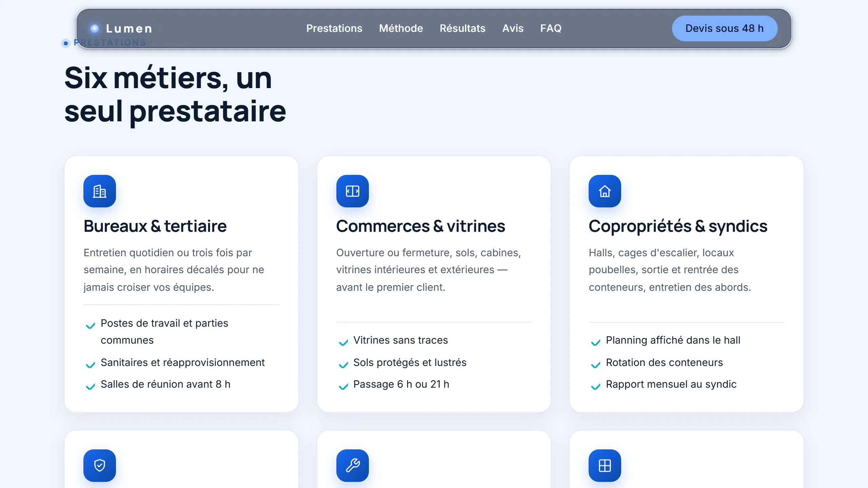868x488 pixels.
Task: Click the storefront icon above Commerces & vitrines
Action: click(x=353, y=191)
